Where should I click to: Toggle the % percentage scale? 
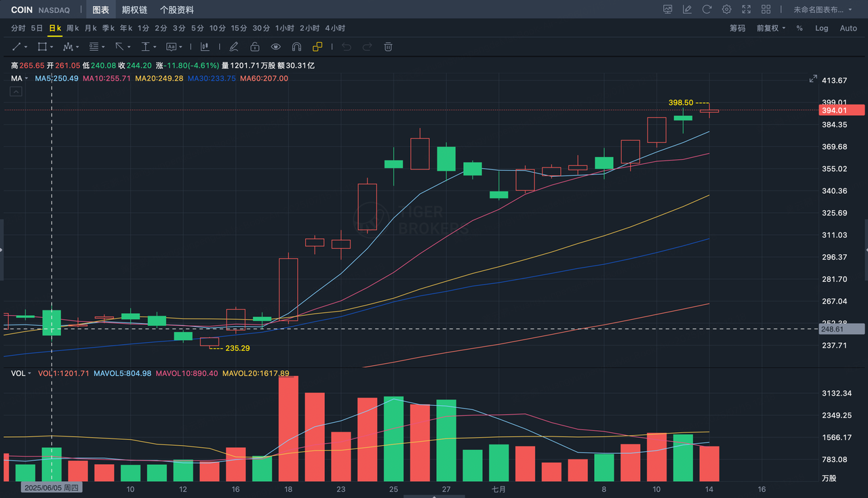click(800, 28)
